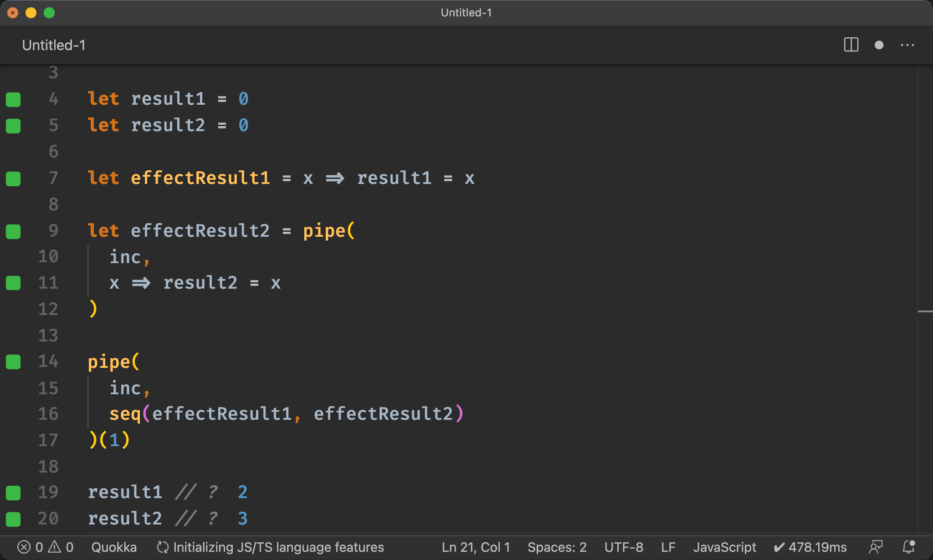933x560 pixels.
Task: Change end of line sequence LF
Action: [668, 547]
